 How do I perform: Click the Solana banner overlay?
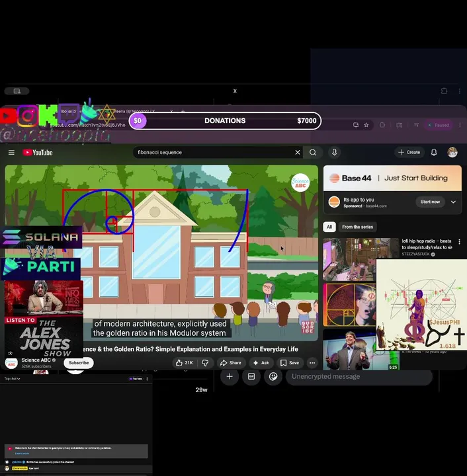point(41,237)
